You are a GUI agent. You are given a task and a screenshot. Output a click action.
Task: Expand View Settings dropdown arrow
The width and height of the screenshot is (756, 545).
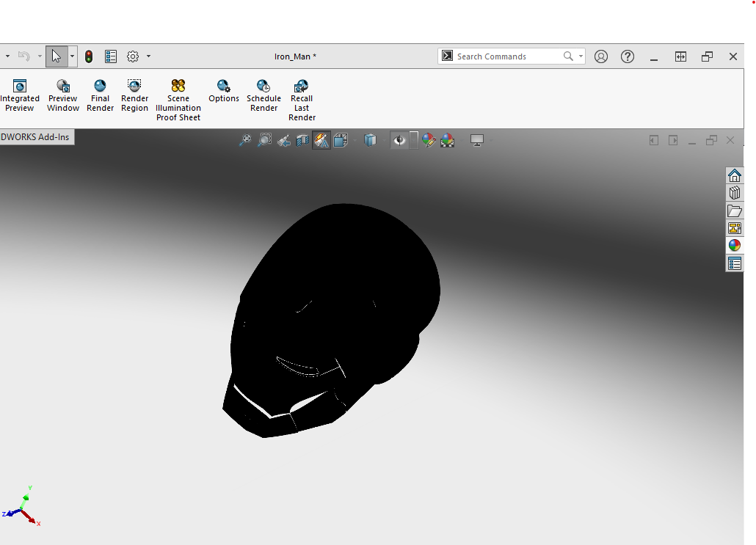491,140
